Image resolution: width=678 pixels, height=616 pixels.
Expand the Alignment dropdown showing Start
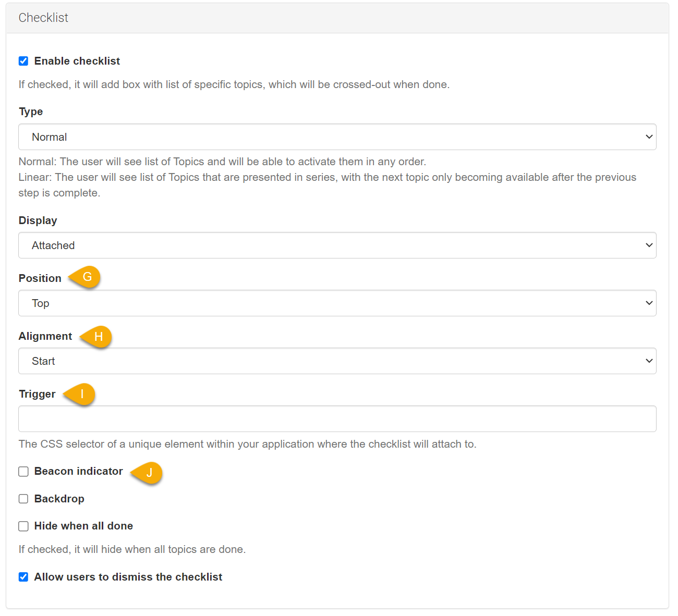(337, 361)
